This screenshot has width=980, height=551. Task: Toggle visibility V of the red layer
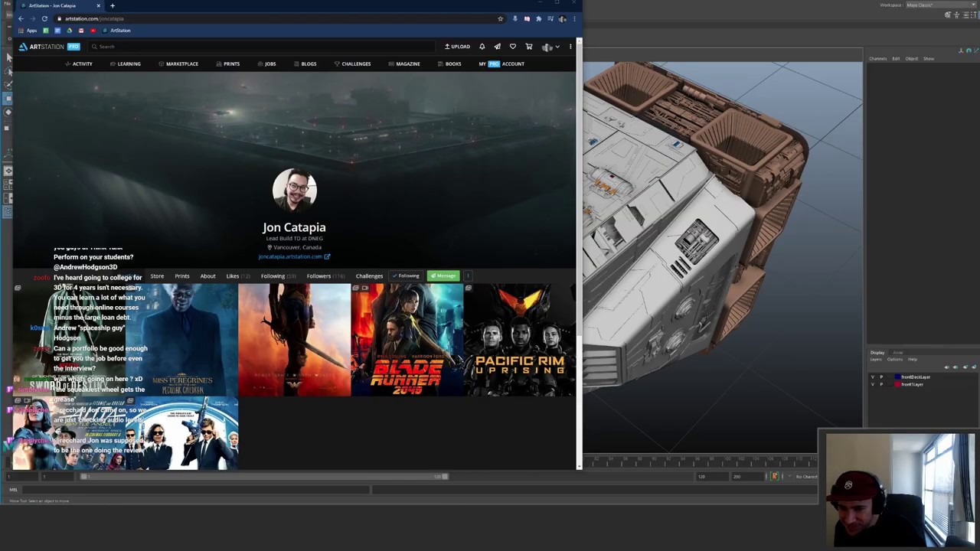click(x=872, y=384)
